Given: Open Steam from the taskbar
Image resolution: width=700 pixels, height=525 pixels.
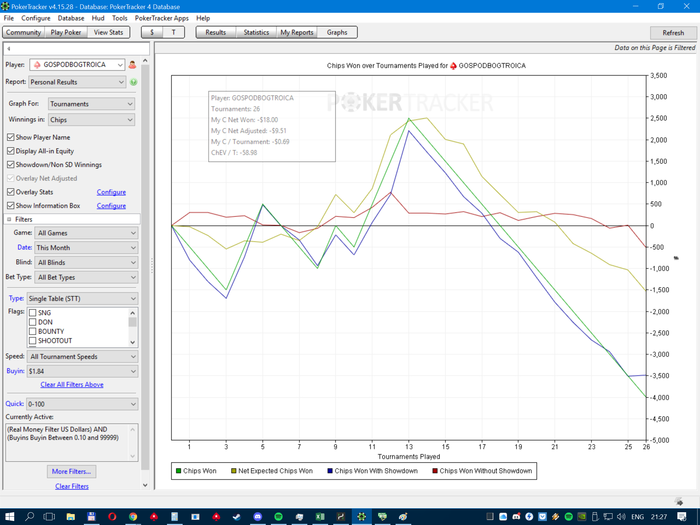Looking at the screenshot, I should click(237, 517).
